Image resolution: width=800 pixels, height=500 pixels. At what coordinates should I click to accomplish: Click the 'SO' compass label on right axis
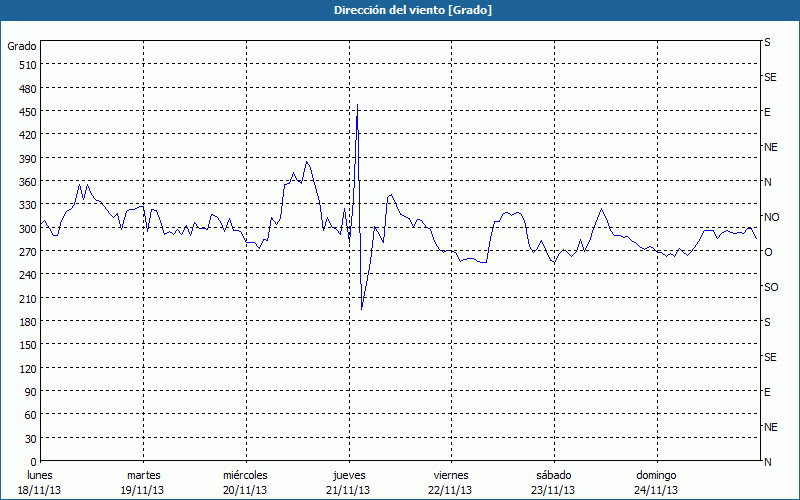(x=771, y=287)
